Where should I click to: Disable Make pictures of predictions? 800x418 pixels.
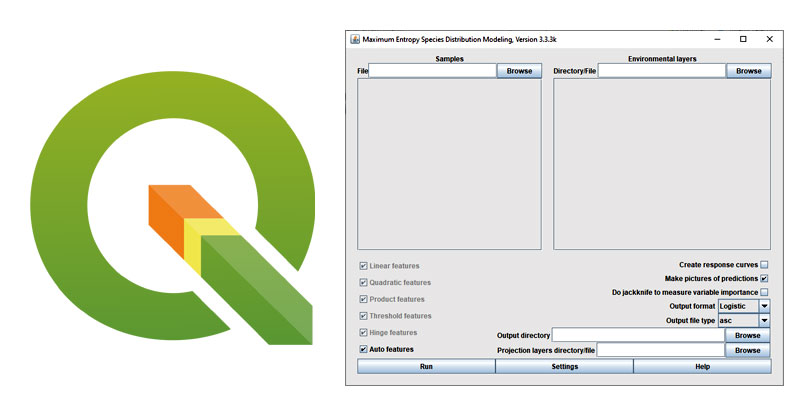pyautogui.click(x=764, y=278)
